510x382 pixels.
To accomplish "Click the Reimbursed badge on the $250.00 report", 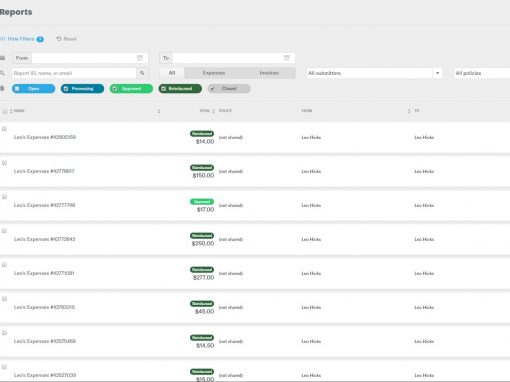I will (202, 236).
